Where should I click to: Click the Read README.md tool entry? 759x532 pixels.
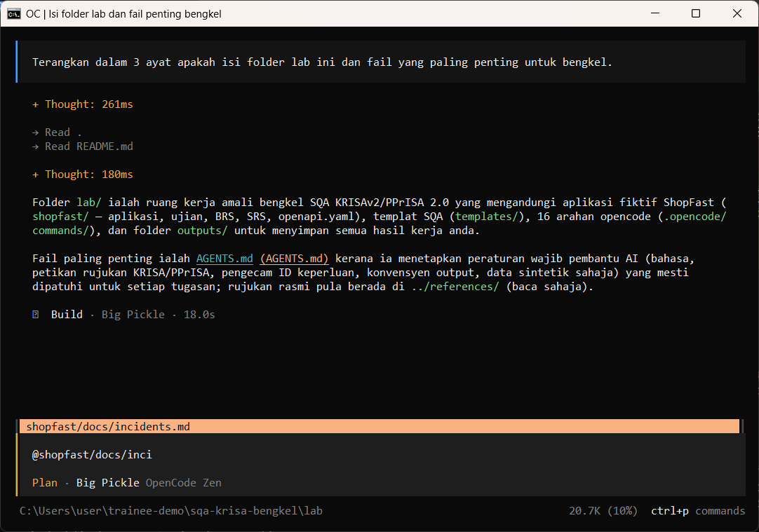coord(83,146)
